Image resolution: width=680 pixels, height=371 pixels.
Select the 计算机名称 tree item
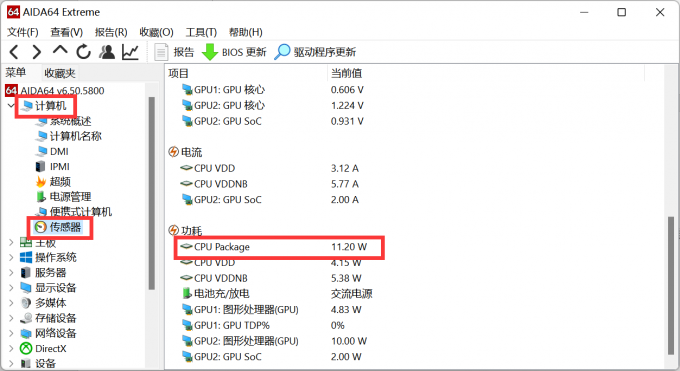click(75, 136)
